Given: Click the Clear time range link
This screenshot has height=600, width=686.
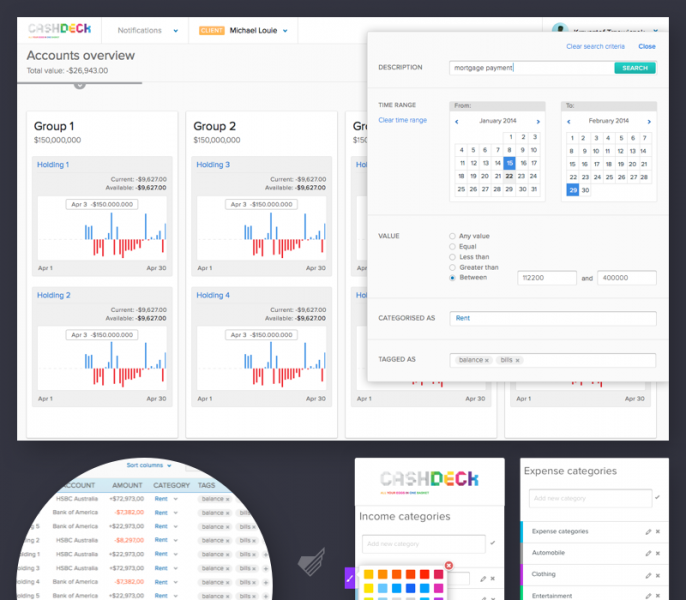Looking at the screenshot, I should [x=402, y=120].
